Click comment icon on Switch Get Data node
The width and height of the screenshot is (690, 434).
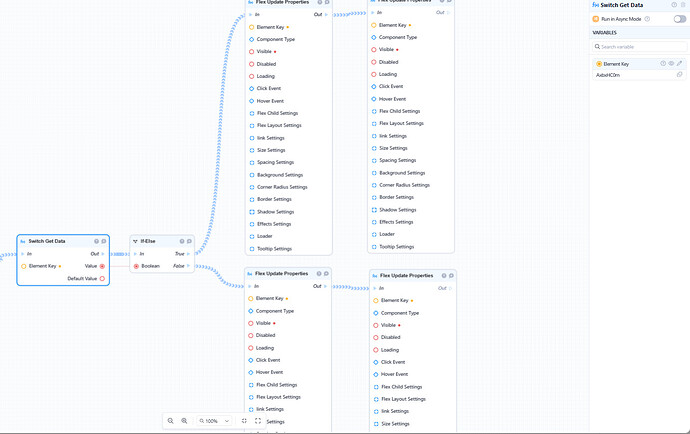[x=104, y=241]
